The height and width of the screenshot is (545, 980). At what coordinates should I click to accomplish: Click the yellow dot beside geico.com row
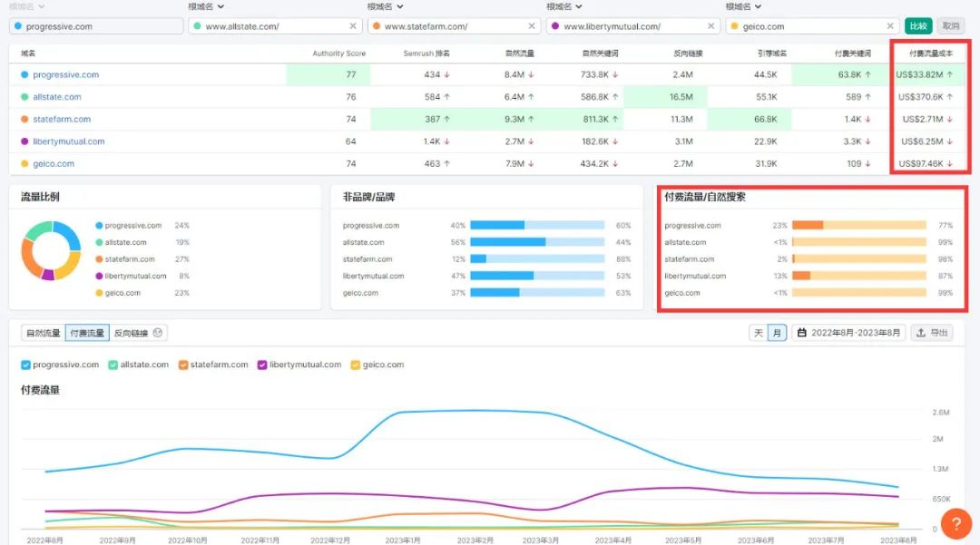[24, 163]
